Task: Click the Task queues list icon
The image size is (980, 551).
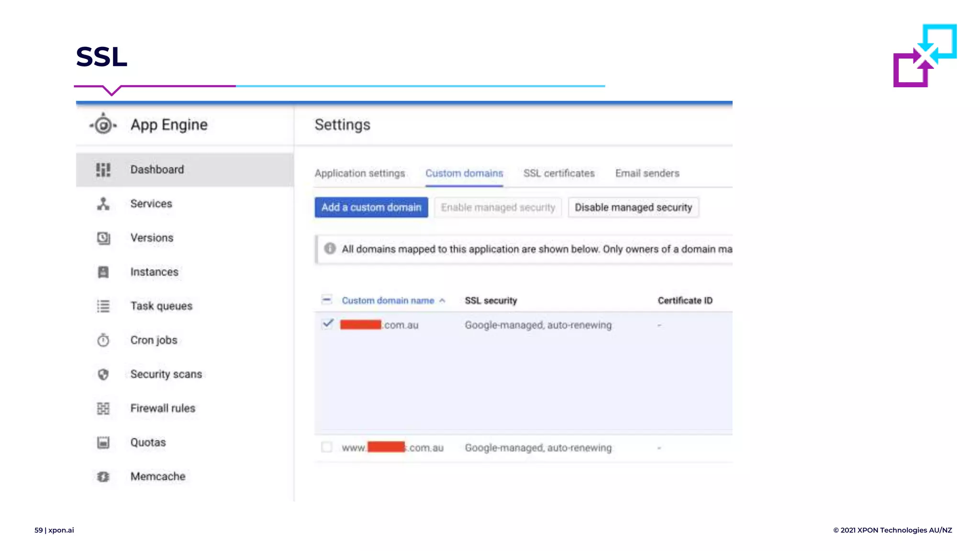Action: click(103, 306)
